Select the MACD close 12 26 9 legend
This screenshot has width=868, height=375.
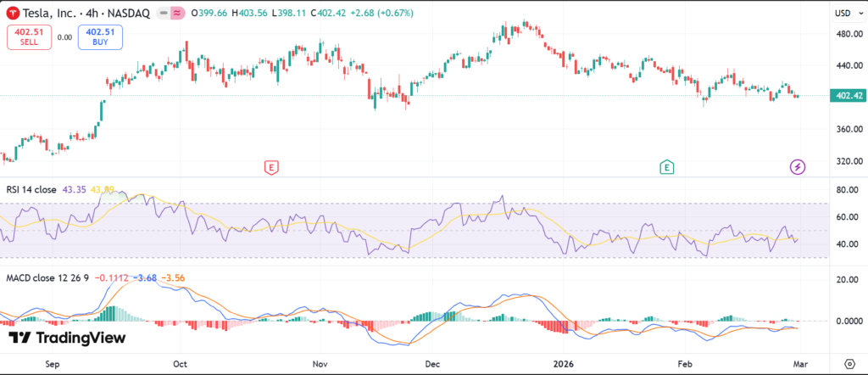(x=48, y=278)
